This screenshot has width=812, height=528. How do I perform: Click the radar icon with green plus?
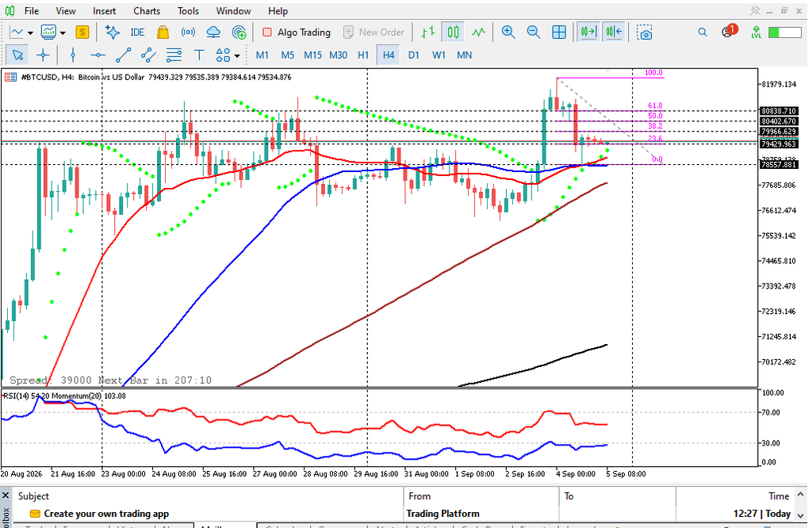pyautogui.click(x=239, y=32)
